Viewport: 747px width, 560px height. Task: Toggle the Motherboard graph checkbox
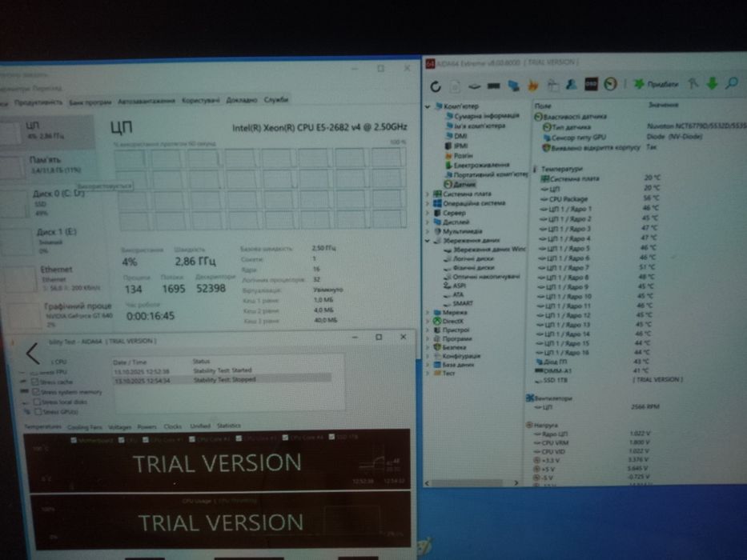click(74, 441)
